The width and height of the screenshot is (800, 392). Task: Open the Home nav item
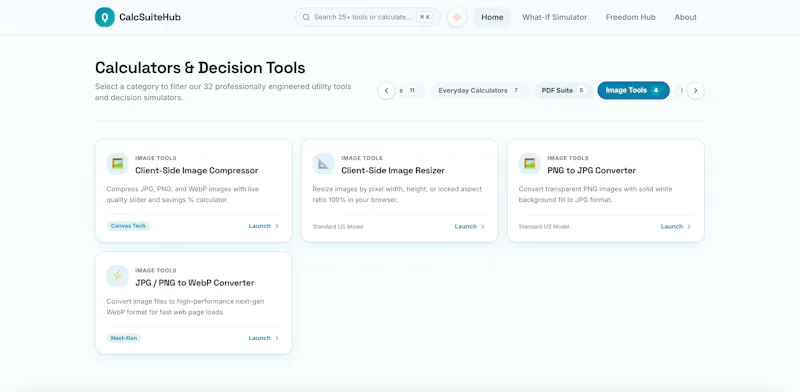pos(492,17)
